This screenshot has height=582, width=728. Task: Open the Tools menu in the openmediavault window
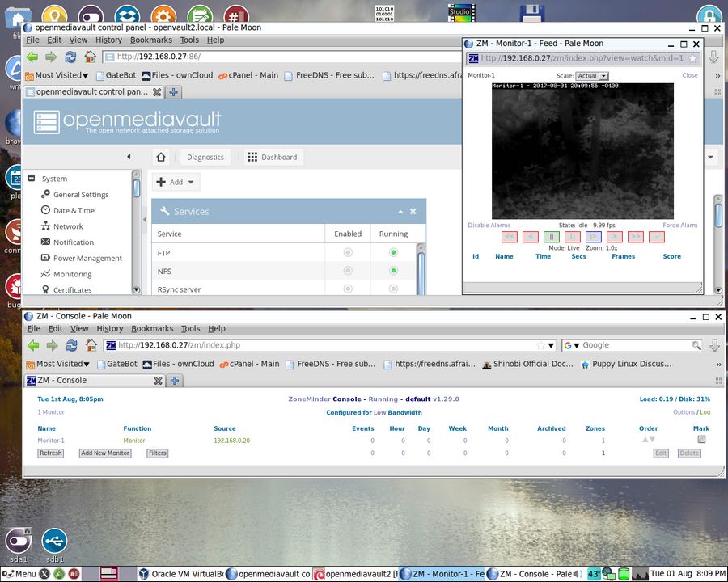189,40
